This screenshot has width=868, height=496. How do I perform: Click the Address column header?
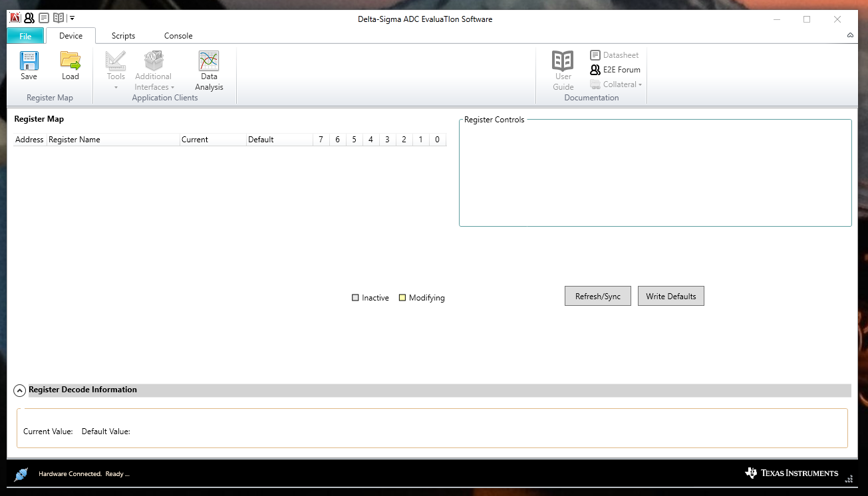[x=30, y=140]
